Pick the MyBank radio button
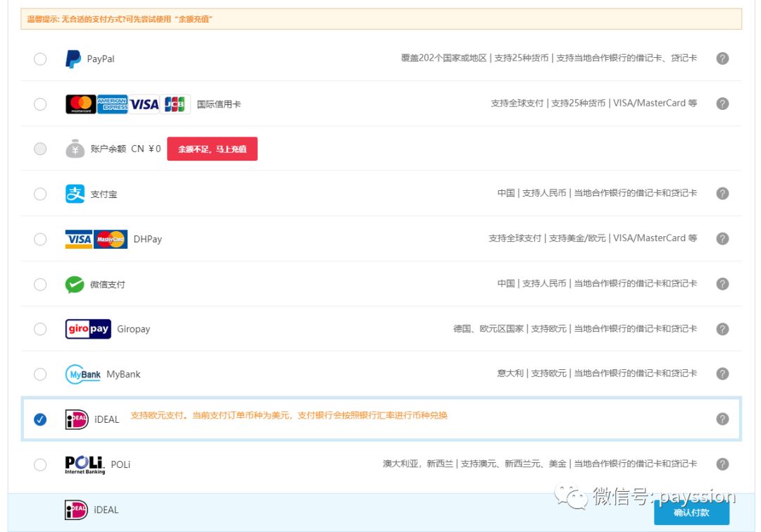 pyautogui.click(x=40, y=374)
